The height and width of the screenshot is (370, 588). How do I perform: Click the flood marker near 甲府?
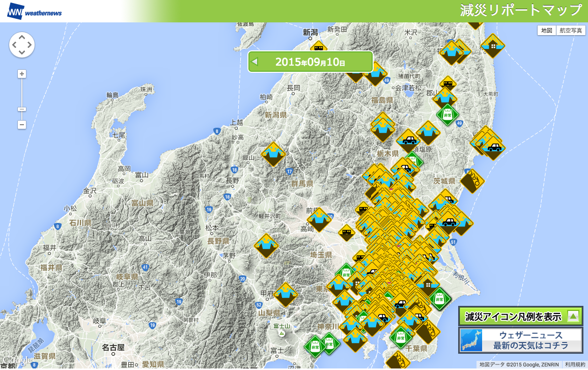point(286,294)
